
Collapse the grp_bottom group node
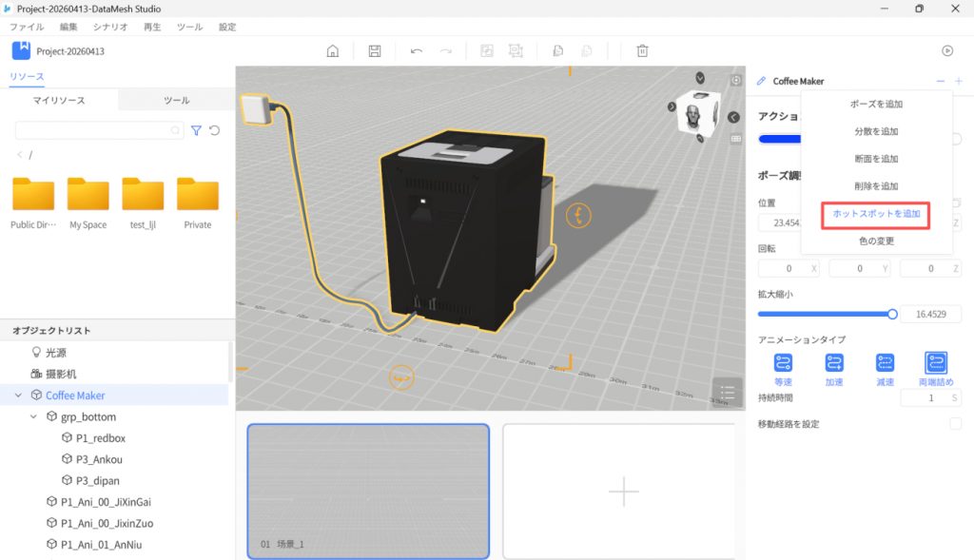[35, 417]
